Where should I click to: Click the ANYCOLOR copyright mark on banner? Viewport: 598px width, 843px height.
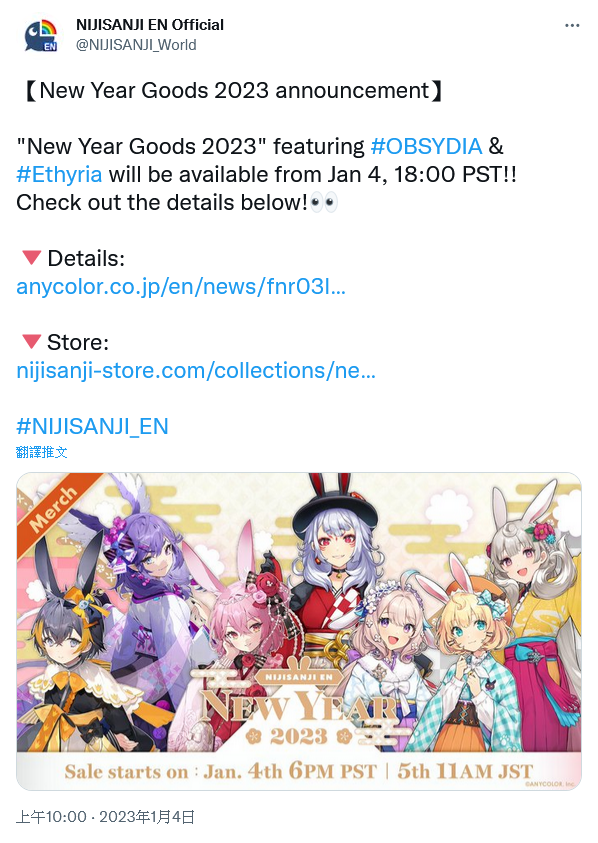(550, 784)
